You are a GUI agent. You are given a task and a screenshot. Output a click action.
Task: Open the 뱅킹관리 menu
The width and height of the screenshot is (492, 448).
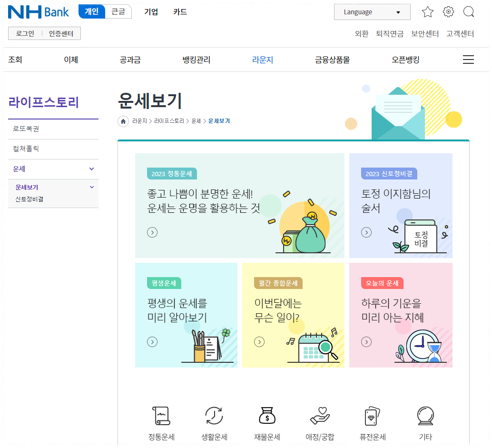tap(197, 60)
